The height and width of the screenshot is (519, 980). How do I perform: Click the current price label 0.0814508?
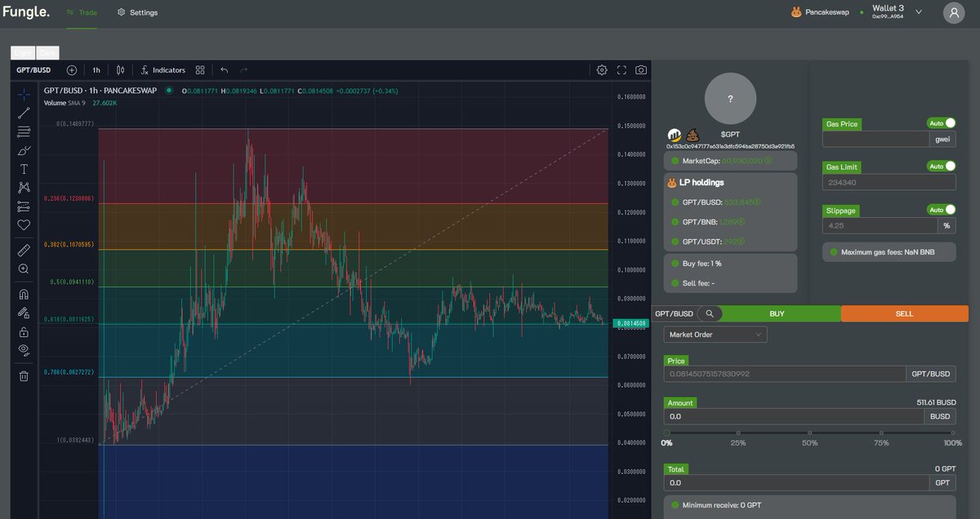[630, 323]
